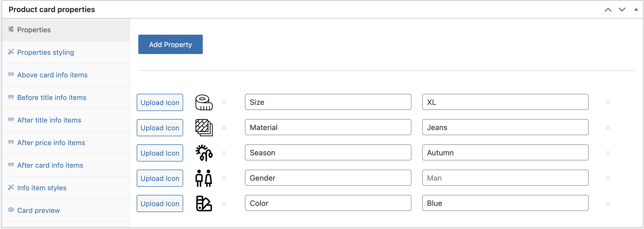Remove the icon from the Color property
This screenshot has width=644, height=229.
[x=224, y=203]
